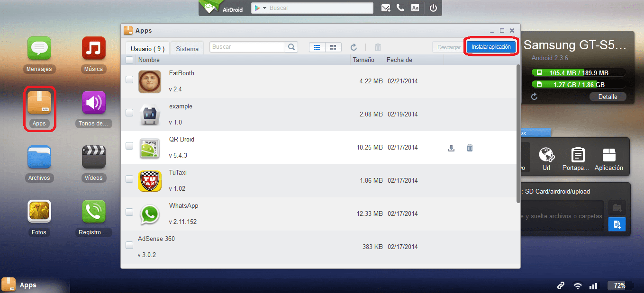
Task: Download the QR Droid app
Action: [451, 148]
